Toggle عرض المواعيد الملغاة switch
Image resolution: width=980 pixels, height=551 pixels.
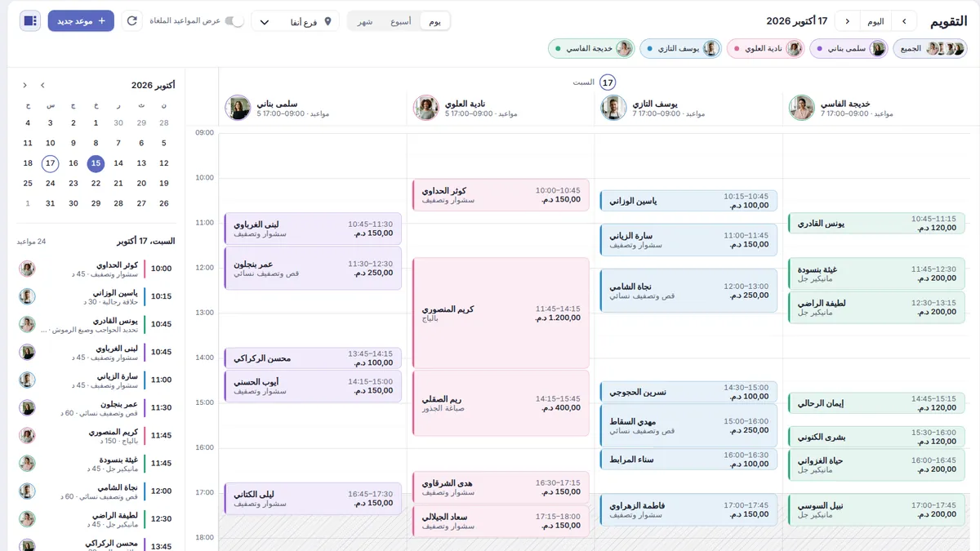tap(234, 20)
